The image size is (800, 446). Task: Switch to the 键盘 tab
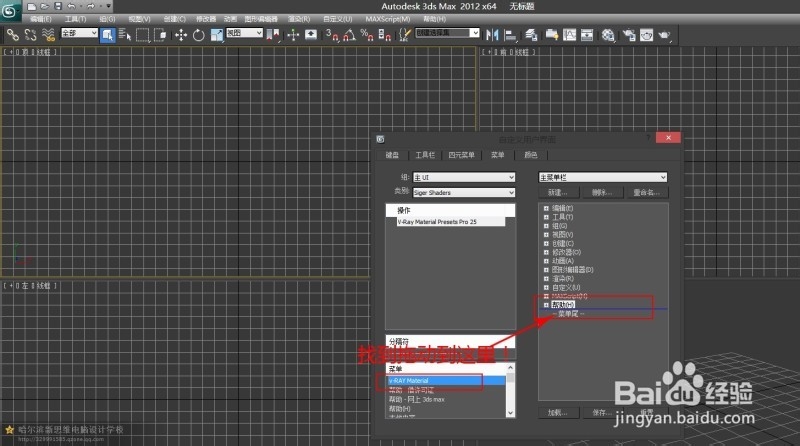[393, 155]
